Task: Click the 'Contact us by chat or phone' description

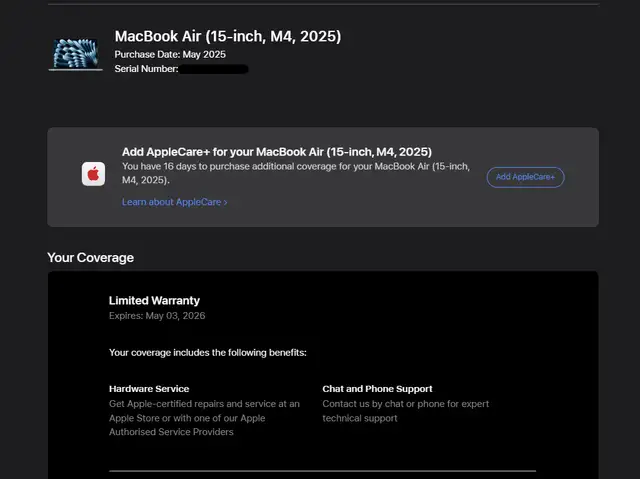Action: click(406, 411)
